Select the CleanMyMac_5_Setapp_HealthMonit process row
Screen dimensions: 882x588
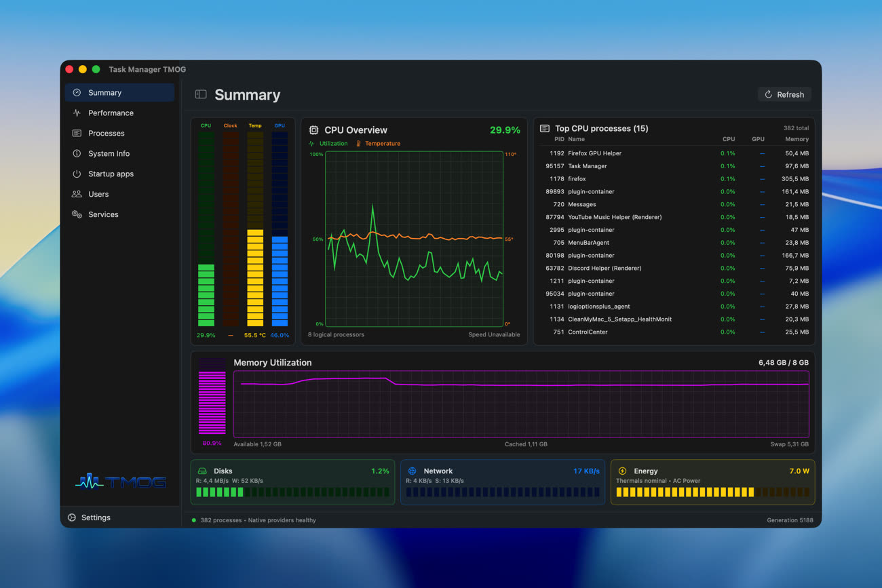(x=674, y=319)
